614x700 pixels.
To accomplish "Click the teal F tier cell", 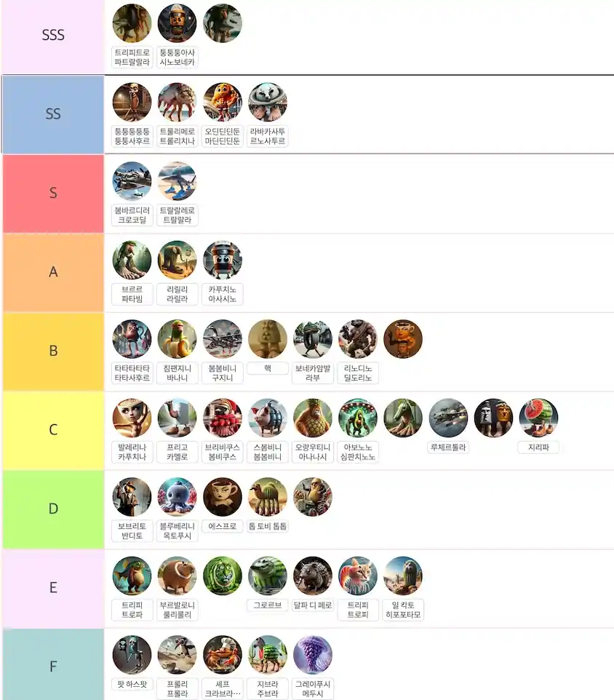I will point(53,666).
